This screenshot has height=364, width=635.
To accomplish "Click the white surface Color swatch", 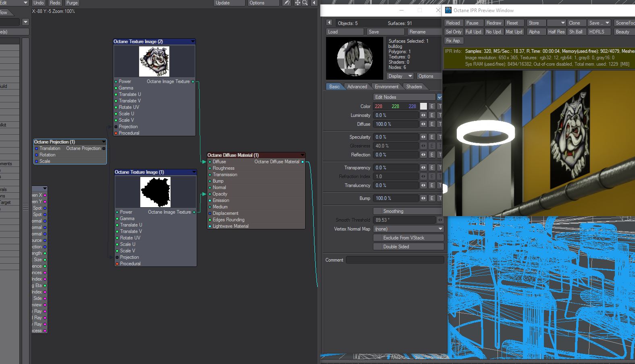I will pyautogui.click(x=423, y=106).
